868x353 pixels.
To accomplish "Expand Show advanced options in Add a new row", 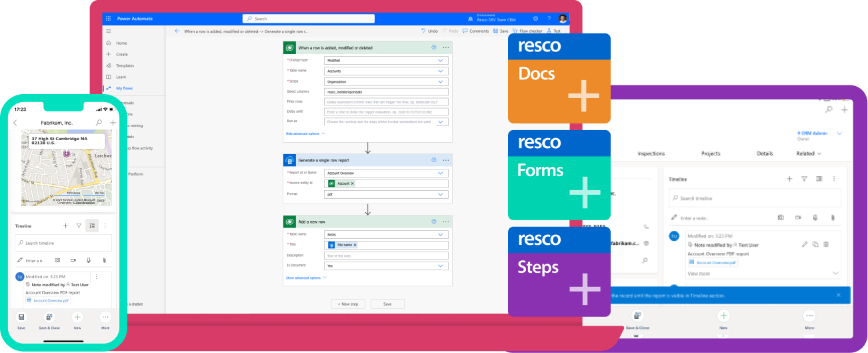I will coord(306,278).
